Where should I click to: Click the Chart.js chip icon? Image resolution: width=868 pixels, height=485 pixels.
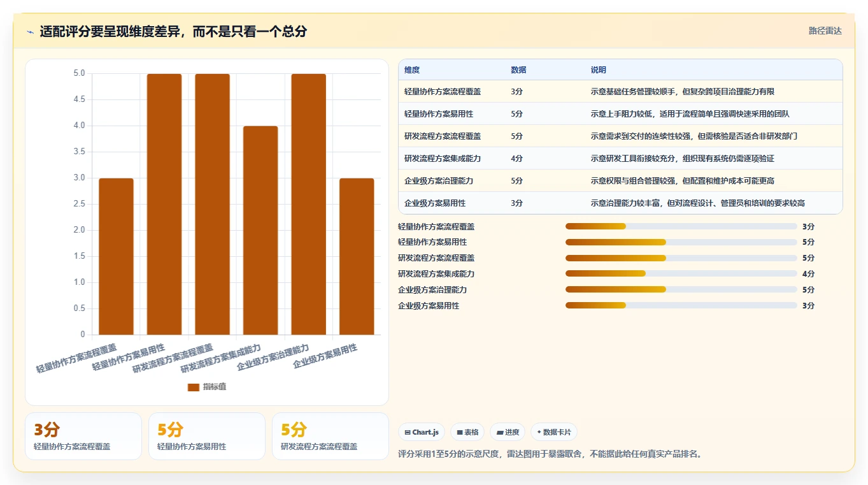coord(408,432)
